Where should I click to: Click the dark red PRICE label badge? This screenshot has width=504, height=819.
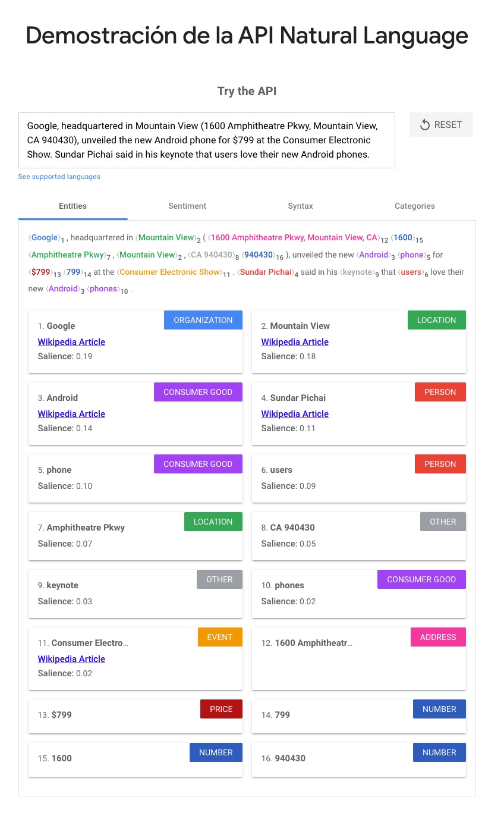[x=221, y=709]
